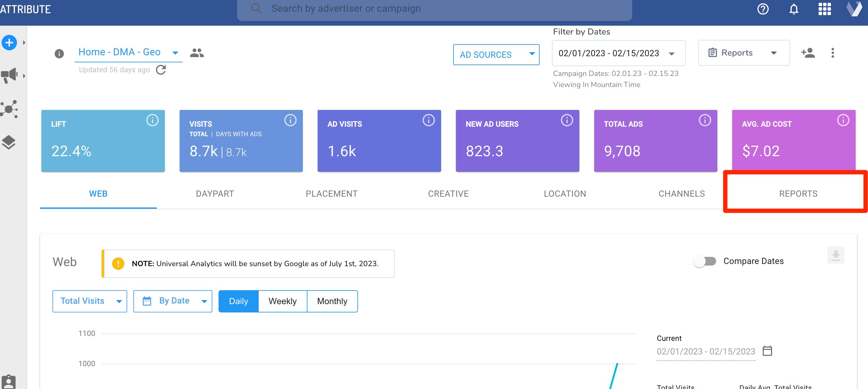The width and height of the screenshot is (868, 389).
Task: Open the Help question mark icon
Action: 763,9
